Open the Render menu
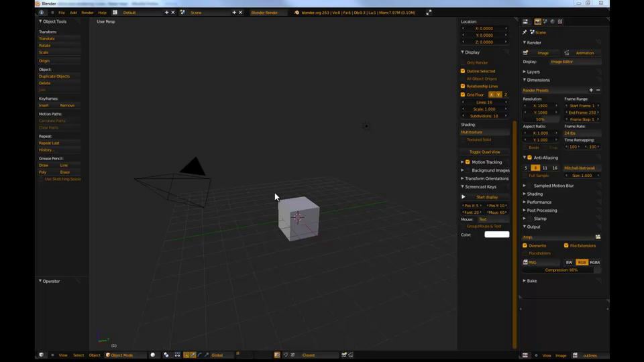This screenshot has width=644, height=362. pos(87,13)
